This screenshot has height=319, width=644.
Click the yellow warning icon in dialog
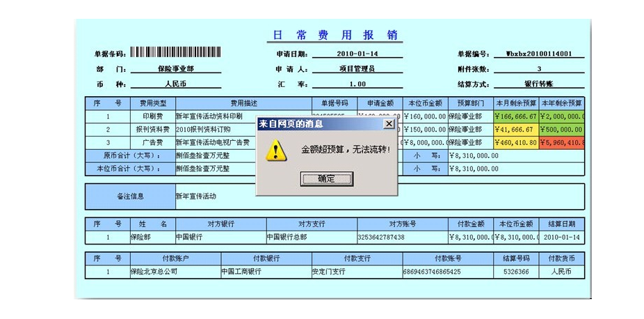tap(277, 150)
